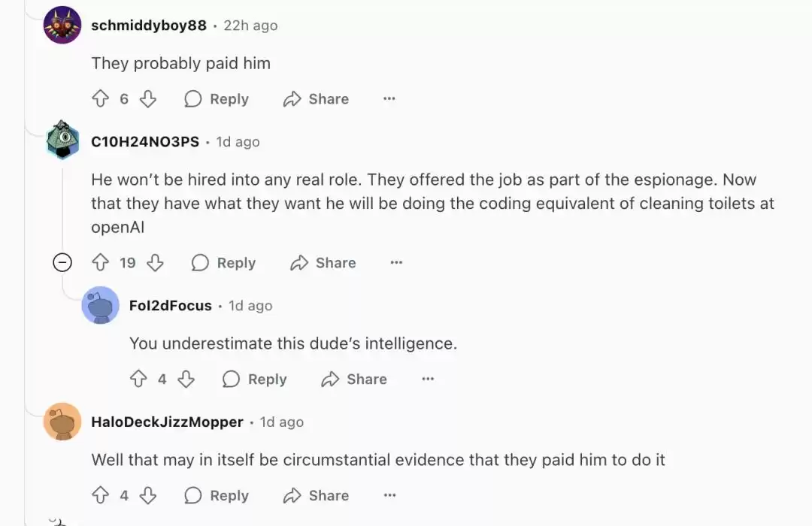The width and height of the screenshot is (812, 526).
Task: Open more options on C10H24NO3PS comment
Action: (x=396, y=262)
